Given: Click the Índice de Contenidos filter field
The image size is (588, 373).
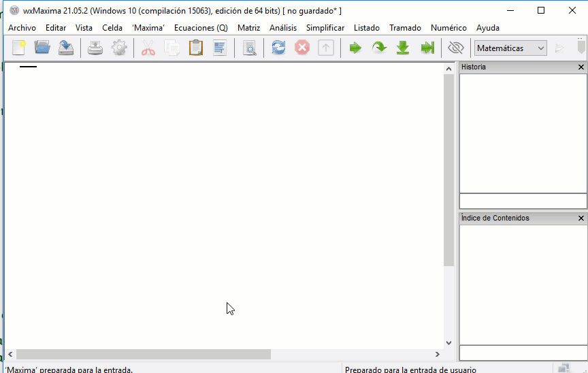Looking at the screenshot, I should click(x=523, y=353).
